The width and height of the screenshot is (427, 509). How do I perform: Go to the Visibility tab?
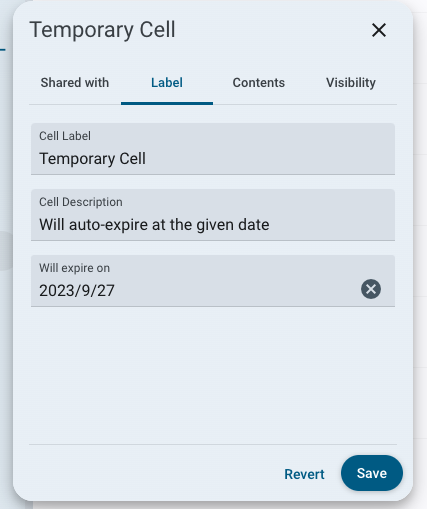click(x=351, y=83)
